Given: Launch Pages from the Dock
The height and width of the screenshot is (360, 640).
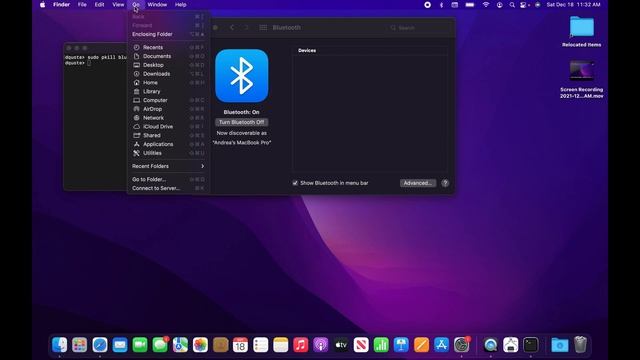Looking at the screenshot, I should [421, 345].
